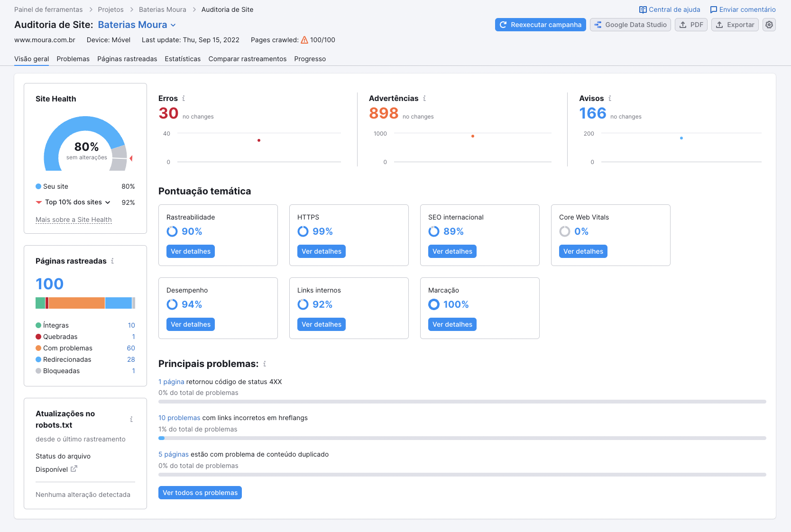Click the Íntegras count 10
The image size is (791, 532).
point(131,325)
